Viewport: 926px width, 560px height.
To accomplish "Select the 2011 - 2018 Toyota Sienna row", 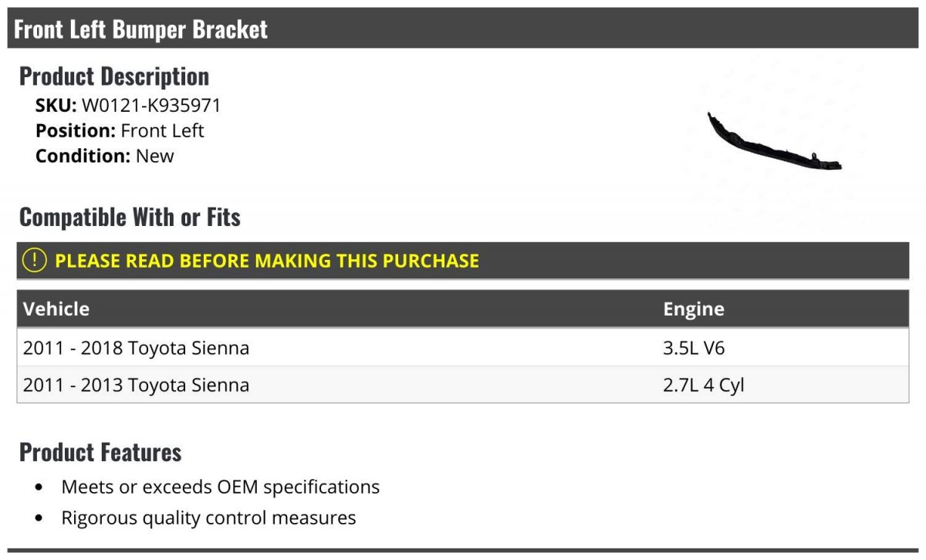I will (137, 348).
